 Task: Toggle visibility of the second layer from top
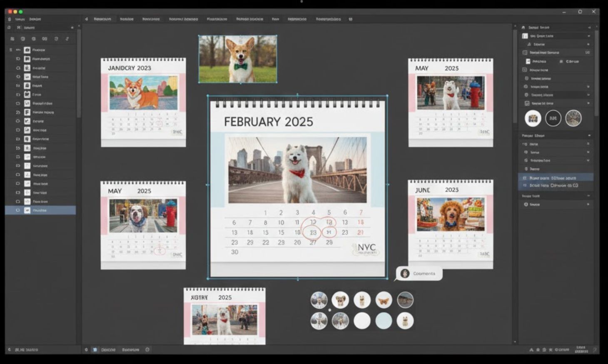click(17, 59)
